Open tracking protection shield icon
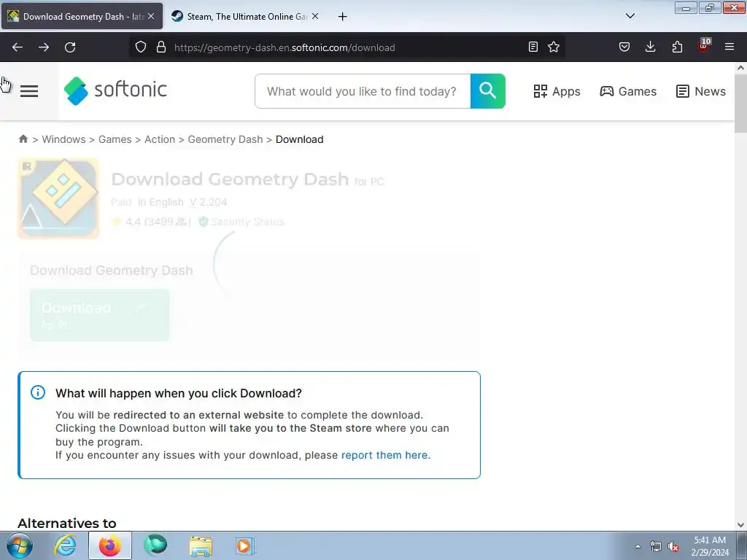Viewport: 747px width, 560px height. pos(141,47)
